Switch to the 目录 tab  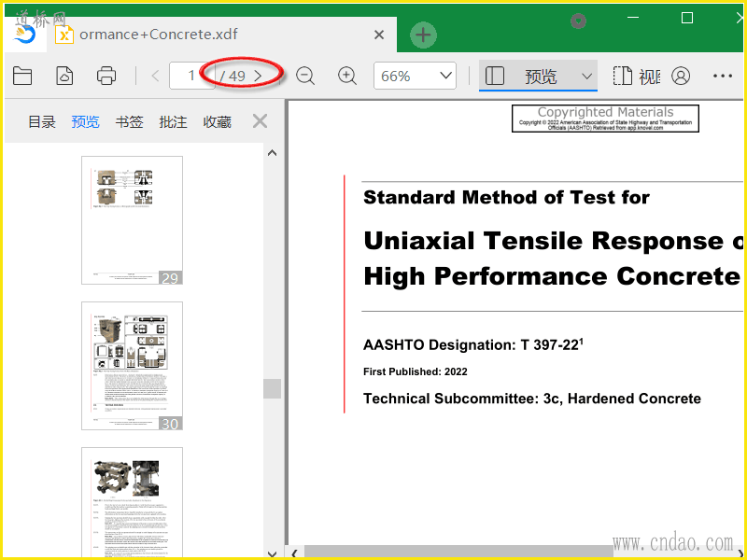tap(42, 122)
